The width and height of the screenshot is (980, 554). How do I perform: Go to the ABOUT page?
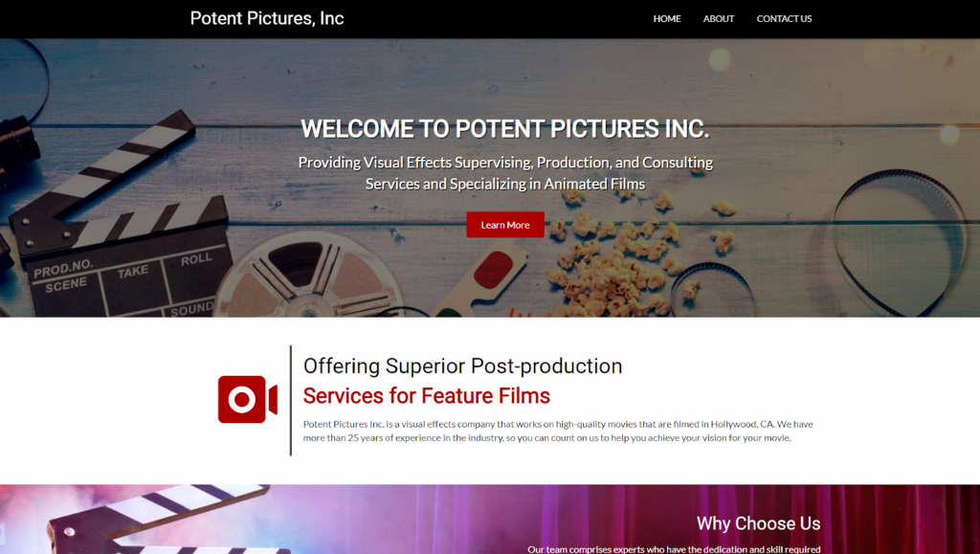click(718, 19)
